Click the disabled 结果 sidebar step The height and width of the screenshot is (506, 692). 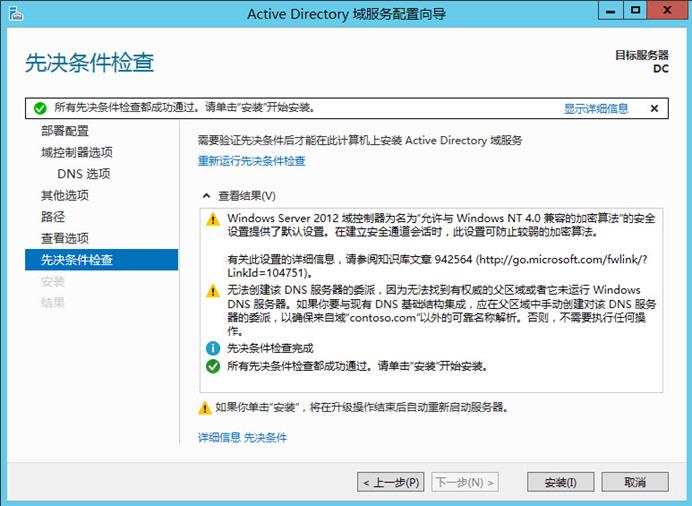point(53,303)
